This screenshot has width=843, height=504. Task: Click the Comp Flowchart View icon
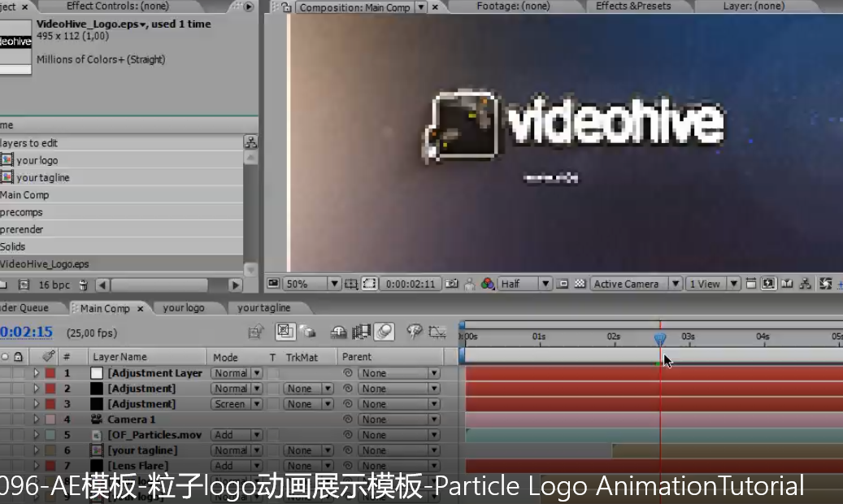(805, 284)
